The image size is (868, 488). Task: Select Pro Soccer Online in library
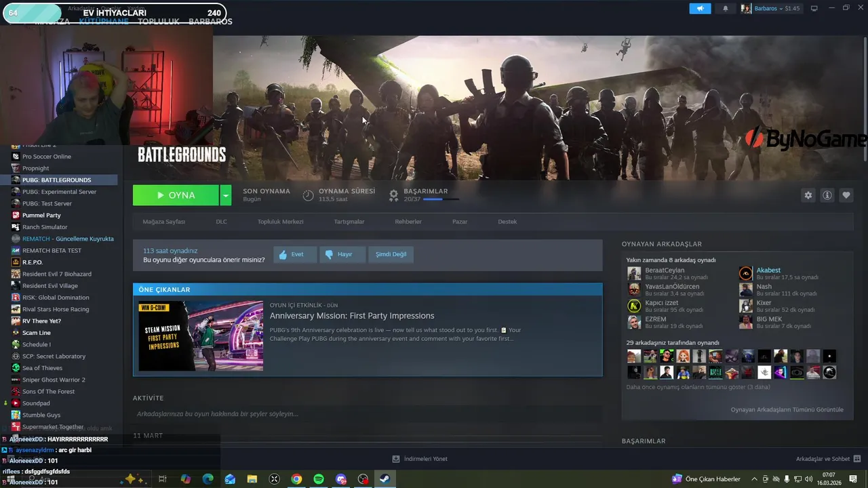click(46, 157)
